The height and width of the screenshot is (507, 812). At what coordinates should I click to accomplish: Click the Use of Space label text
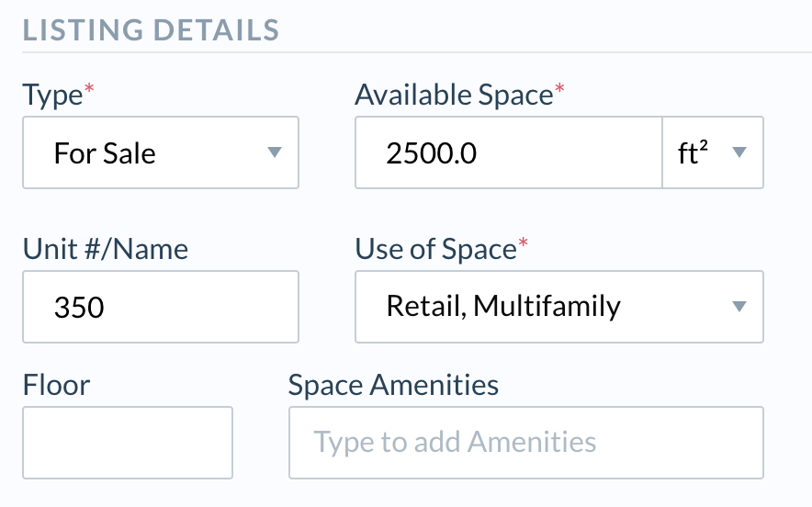pyautogui.click(x=435, y=249)
